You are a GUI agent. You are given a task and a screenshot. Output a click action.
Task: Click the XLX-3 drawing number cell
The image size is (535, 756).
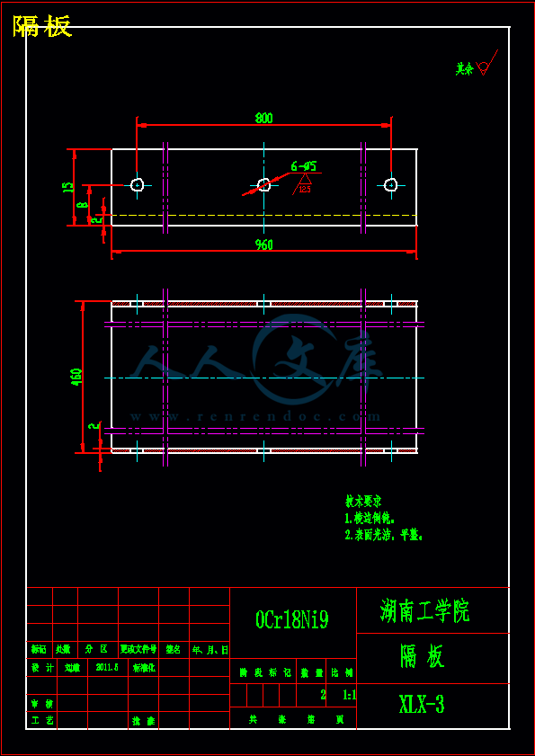(432, 706)
